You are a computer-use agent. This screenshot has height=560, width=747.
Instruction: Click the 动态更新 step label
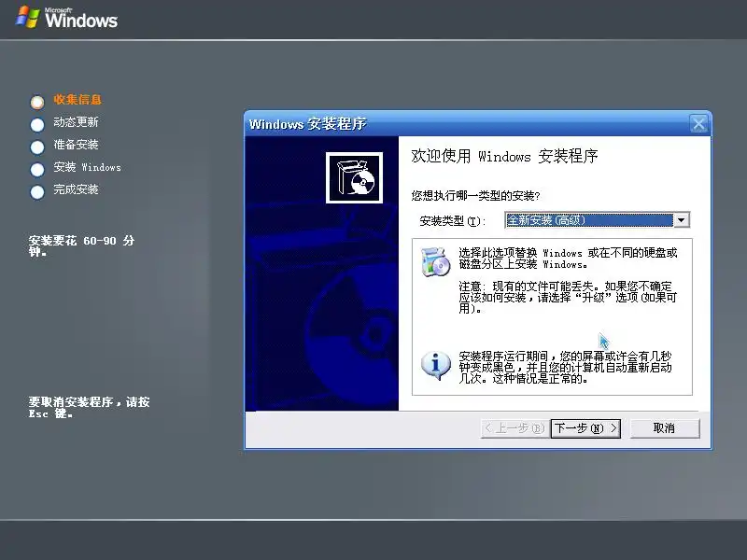tap(76, 122)
